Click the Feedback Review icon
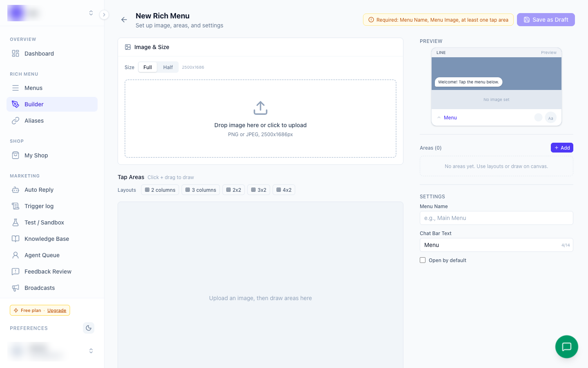 click(x=16, y=272)
